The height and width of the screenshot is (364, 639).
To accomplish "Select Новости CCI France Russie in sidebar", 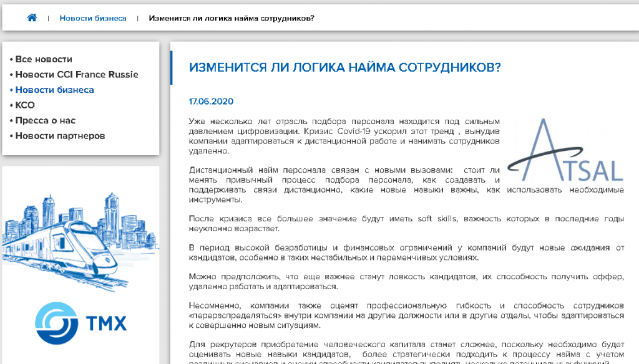I will tap(76, 74).
